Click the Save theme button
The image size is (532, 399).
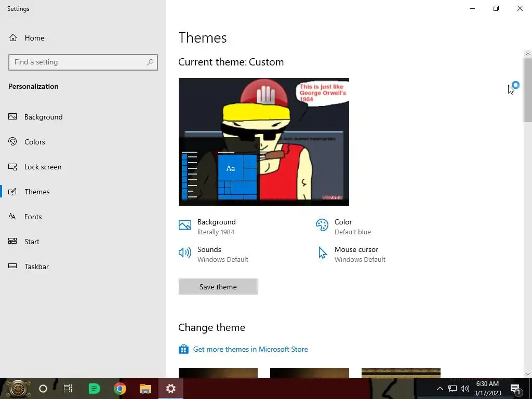218,287
